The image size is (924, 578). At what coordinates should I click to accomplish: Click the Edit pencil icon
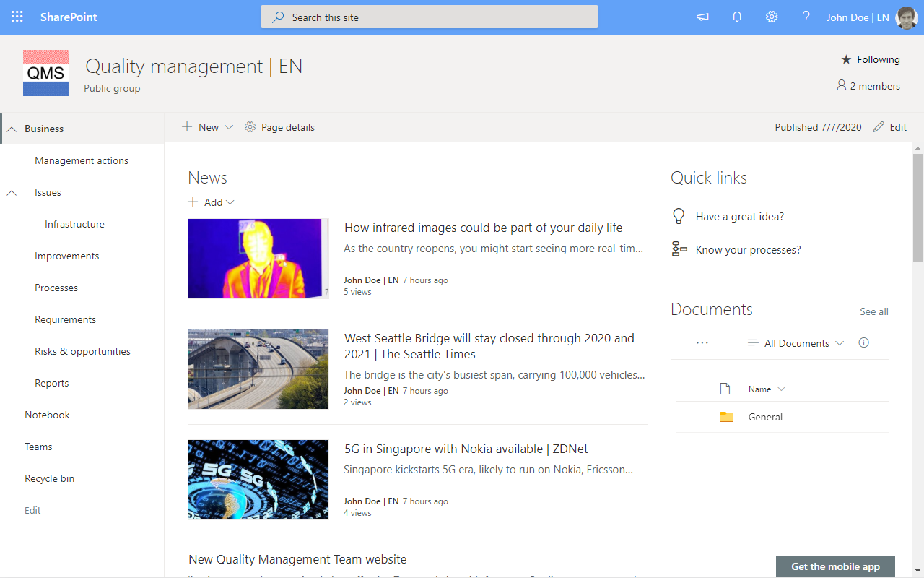coord(879,127)
